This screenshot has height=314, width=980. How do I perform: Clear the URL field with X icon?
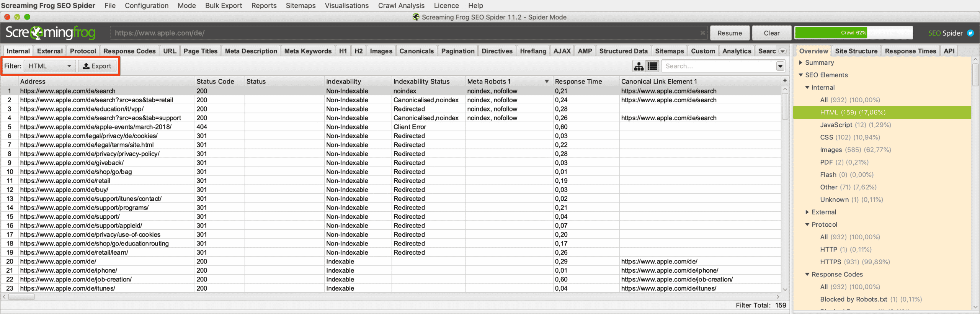[x=702, y=33]
